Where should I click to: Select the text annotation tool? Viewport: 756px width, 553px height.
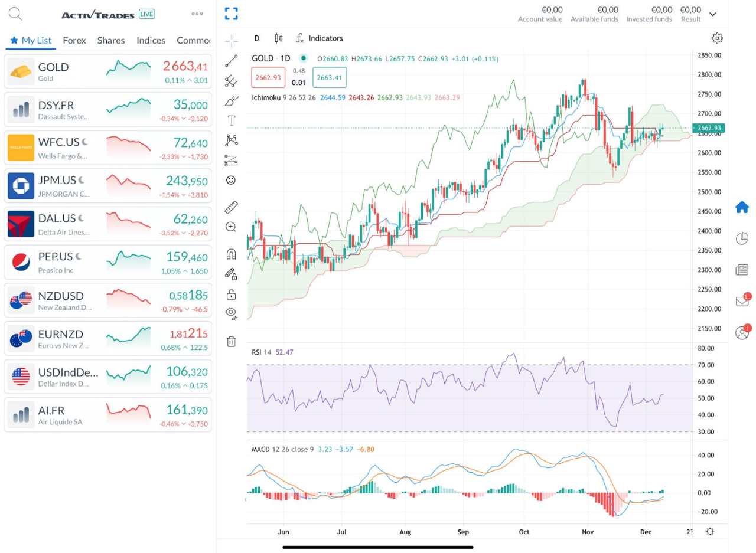coord(232,120)
